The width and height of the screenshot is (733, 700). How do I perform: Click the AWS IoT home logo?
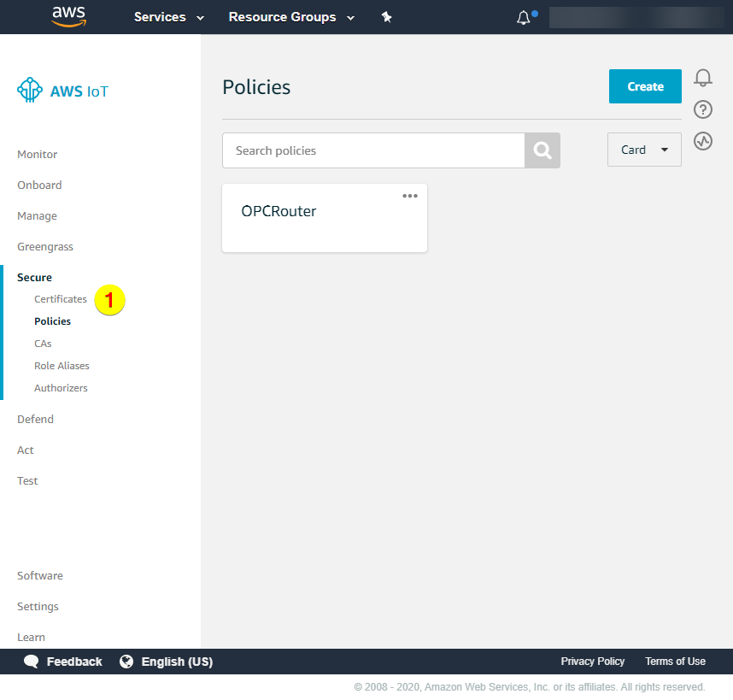point(63,91)
